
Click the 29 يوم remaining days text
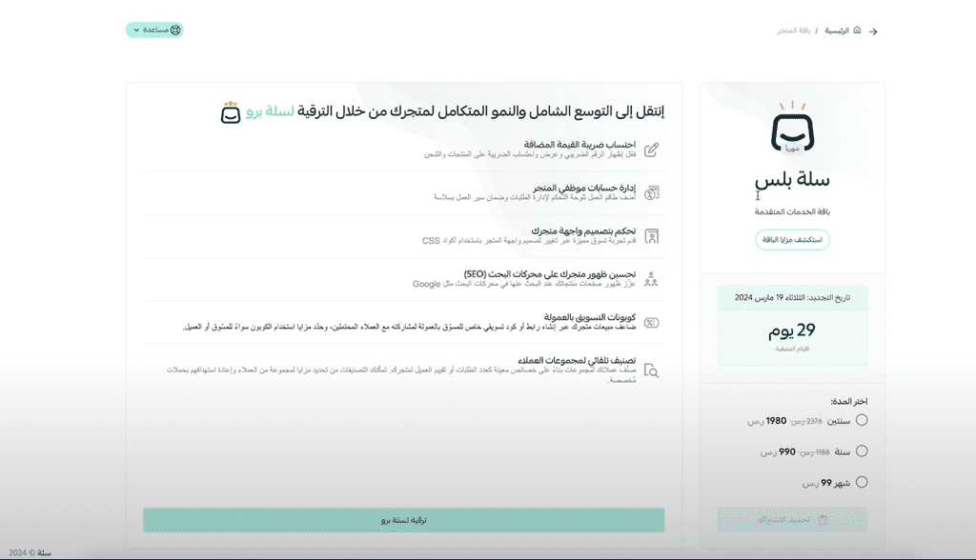pyautogui.click(x=792, y=330)
